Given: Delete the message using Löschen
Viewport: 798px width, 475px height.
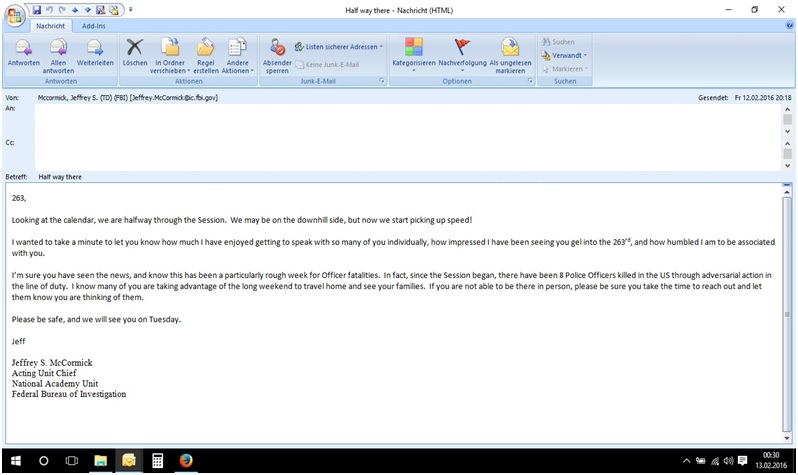Looking at the screenshot, I should click(x=135, y=53).
